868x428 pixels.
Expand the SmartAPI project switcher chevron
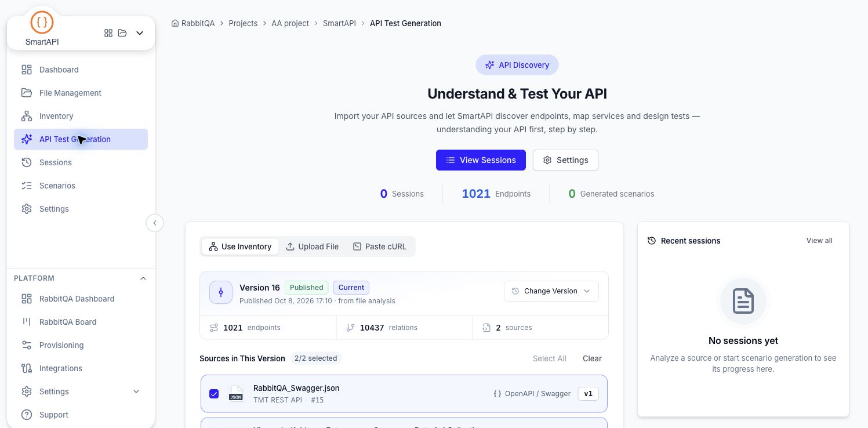pos(140,33)
